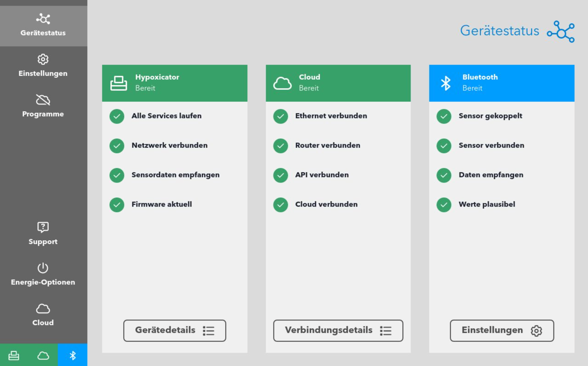
Task: Click the Gerätestatus network icon in sidebar
Action: 43,19
